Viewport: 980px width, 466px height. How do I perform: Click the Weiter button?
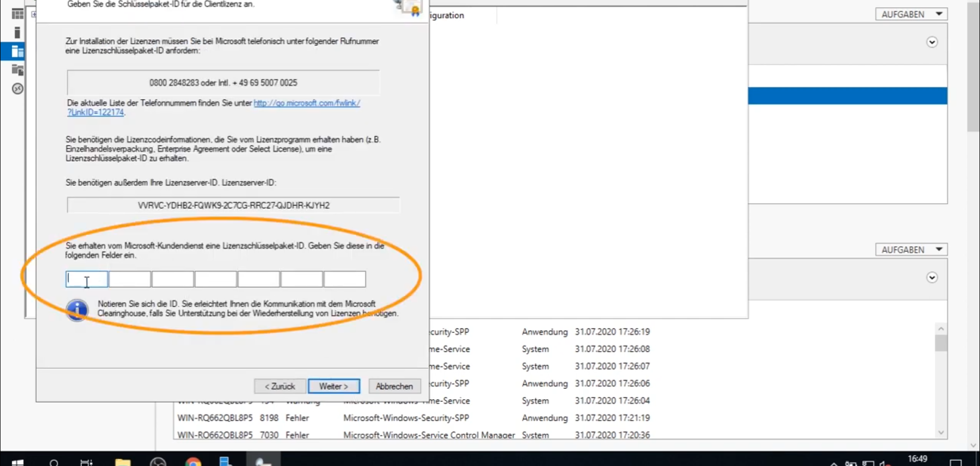coord(333,386)
